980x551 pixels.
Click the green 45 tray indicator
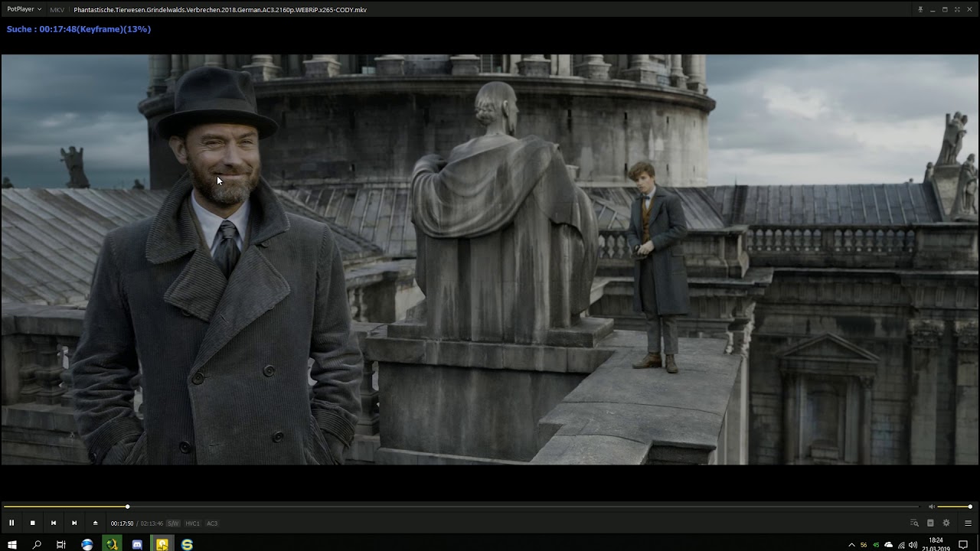[x=876, y=545]
